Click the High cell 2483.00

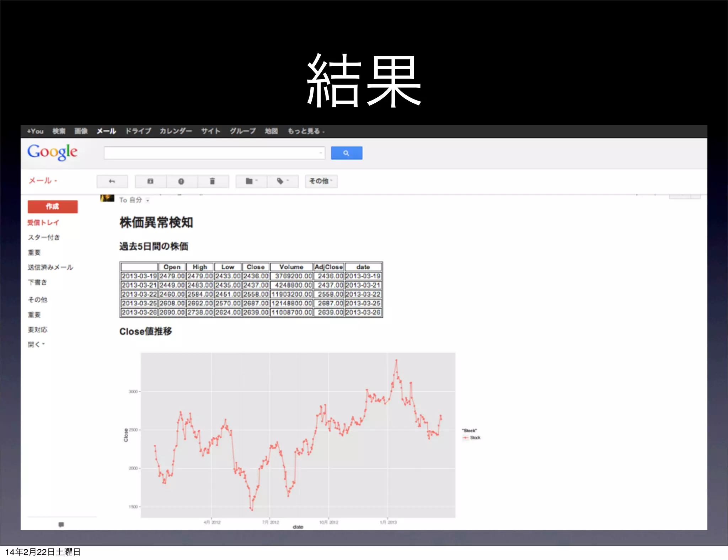[200, 285]
